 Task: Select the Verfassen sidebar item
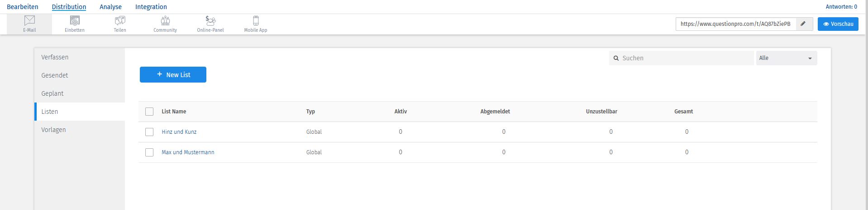tap(55, 57)
